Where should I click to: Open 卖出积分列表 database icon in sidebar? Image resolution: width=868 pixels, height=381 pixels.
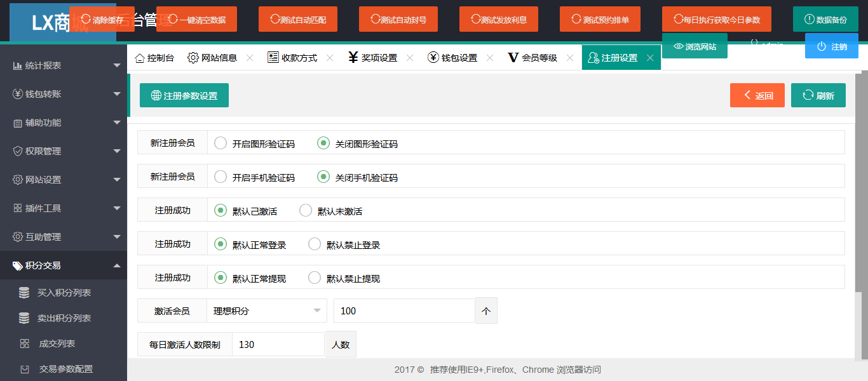(24, 318)
